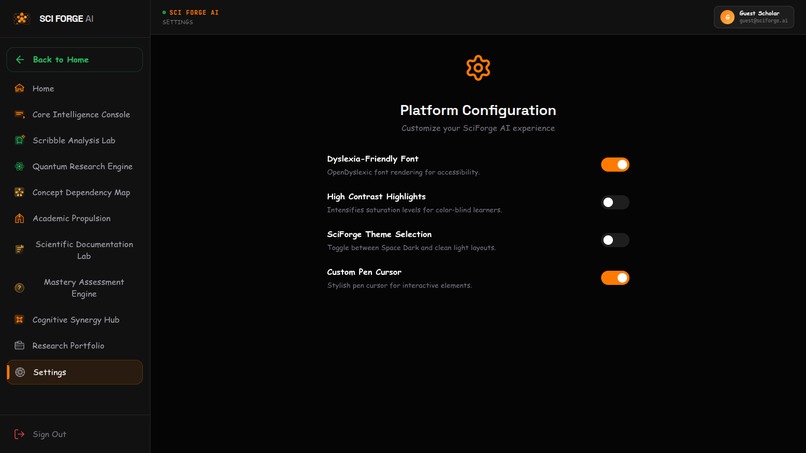Click the Settings gear icon in sidebar
The image size is (806, 453).
20,372
